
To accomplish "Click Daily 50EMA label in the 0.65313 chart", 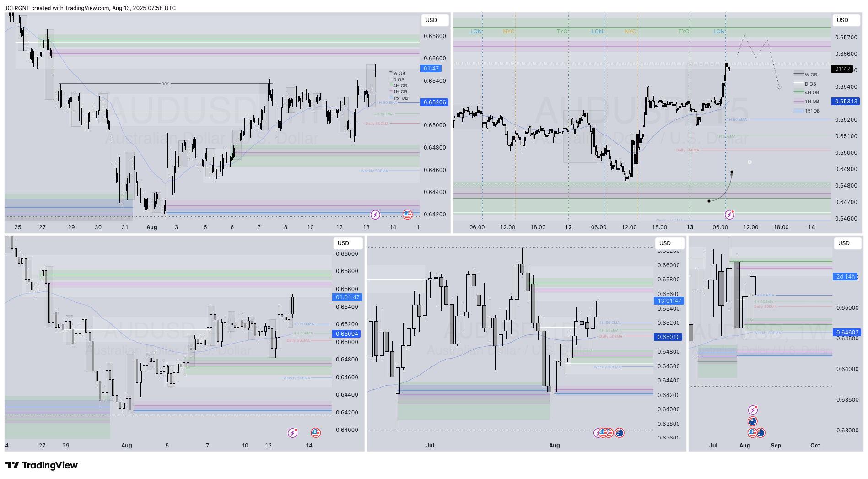I will click(687, 150).
